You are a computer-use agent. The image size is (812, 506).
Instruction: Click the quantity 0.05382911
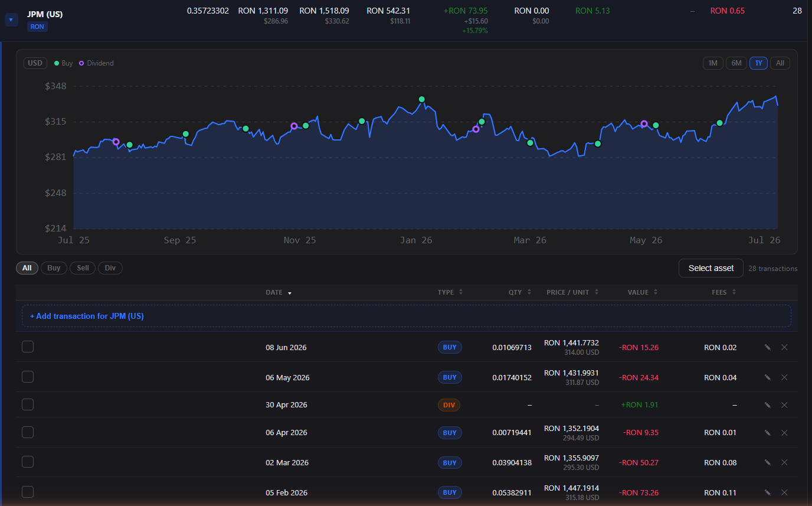[512, 492]
